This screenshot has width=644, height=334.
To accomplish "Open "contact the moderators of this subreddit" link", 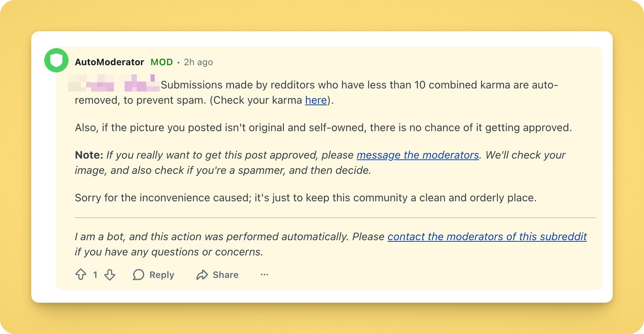I will (x=487, y=236).
